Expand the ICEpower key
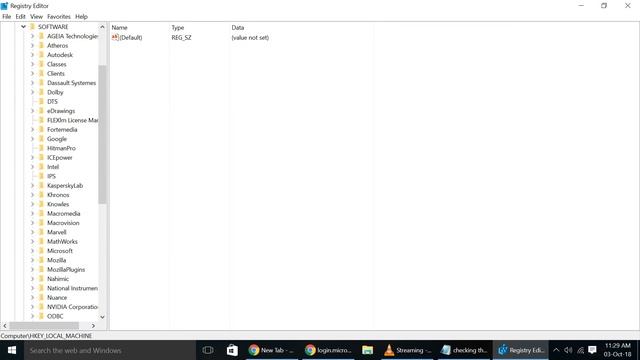This screenshot has height=360, width=640. (32, 158)
